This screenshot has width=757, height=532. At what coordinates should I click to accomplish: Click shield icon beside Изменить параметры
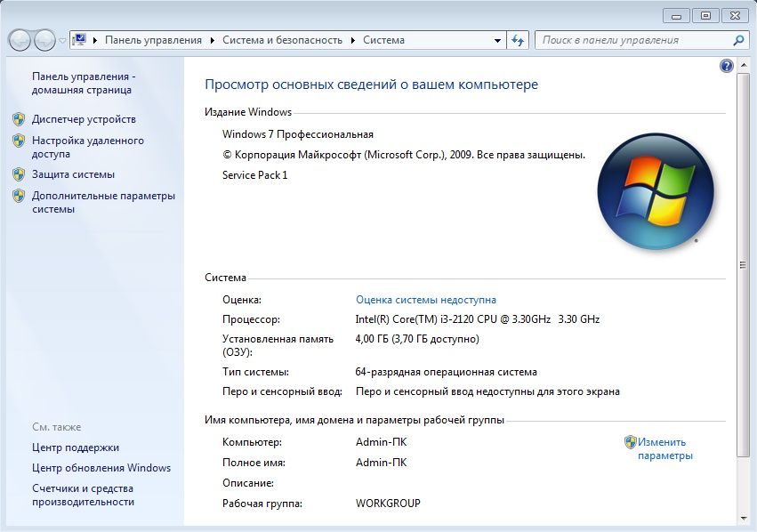point(631,442)
